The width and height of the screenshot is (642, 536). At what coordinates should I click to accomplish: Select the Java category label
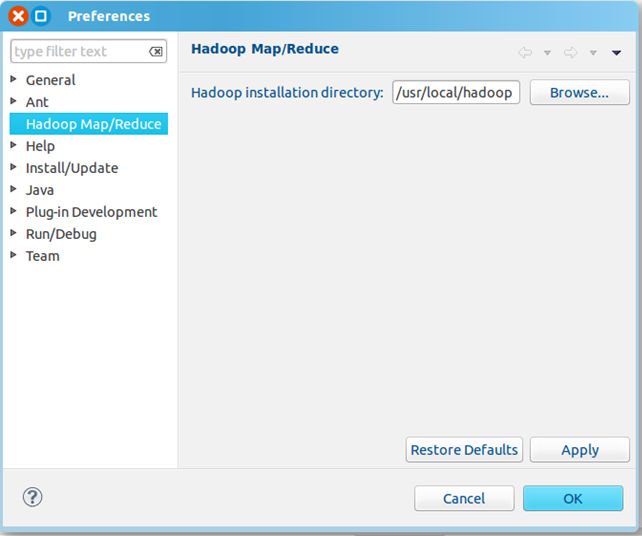(40, 190)
